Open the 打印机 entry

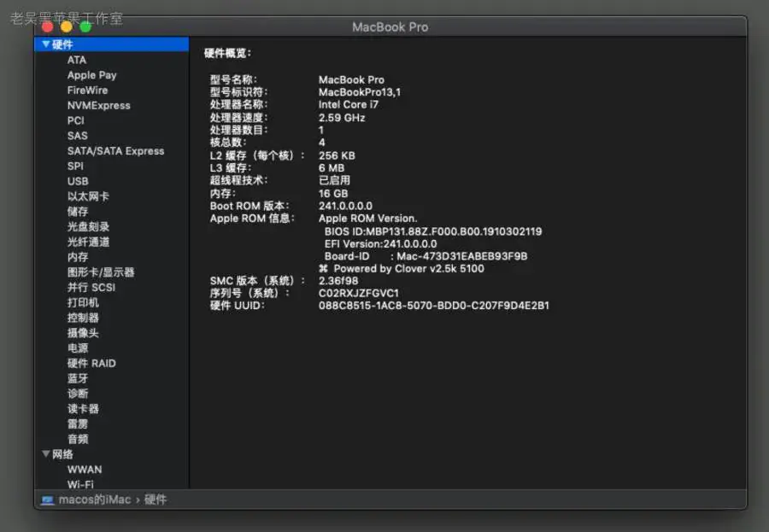pos(83,303)
